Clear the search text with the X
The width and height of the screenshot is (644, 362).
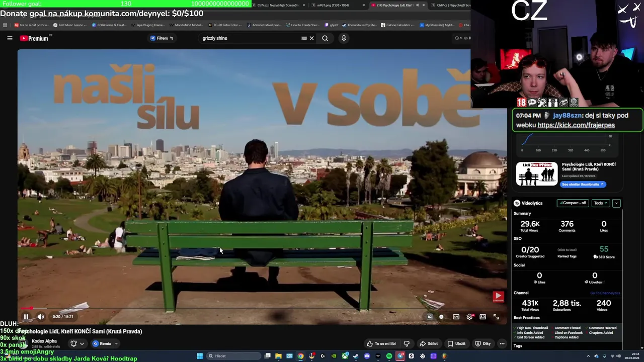point(311,38)
